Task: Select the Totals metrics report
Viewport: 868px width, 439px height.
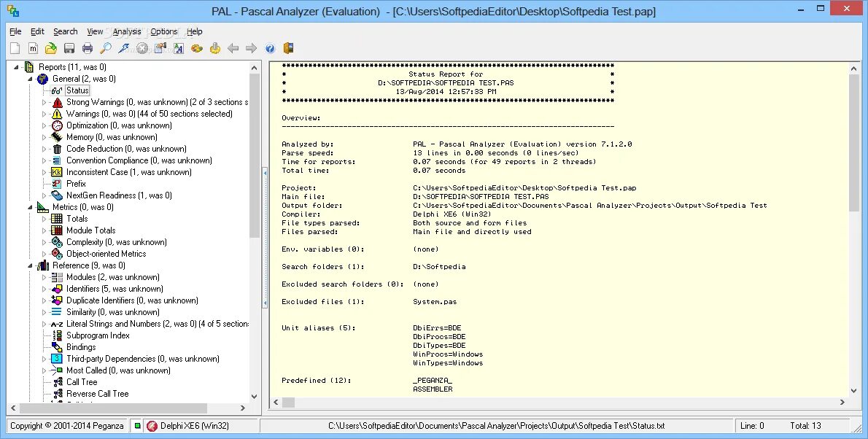Action: pos(77,219)
